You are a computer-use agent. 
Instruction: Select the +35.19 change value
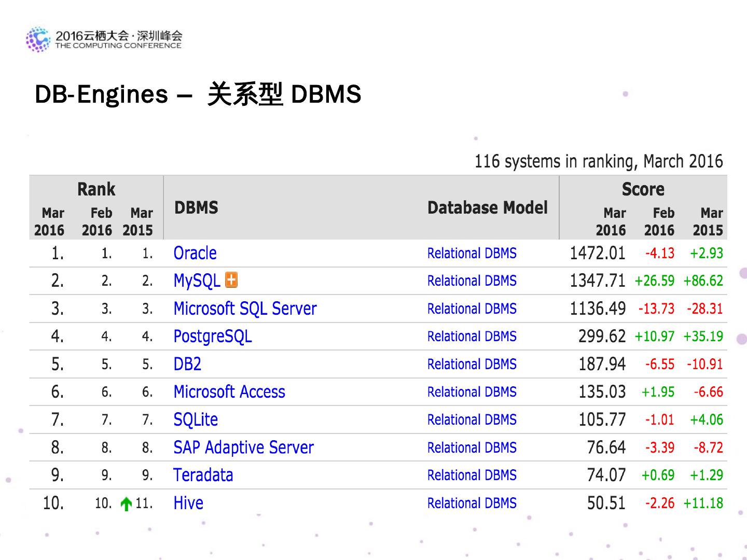point(703,336)
